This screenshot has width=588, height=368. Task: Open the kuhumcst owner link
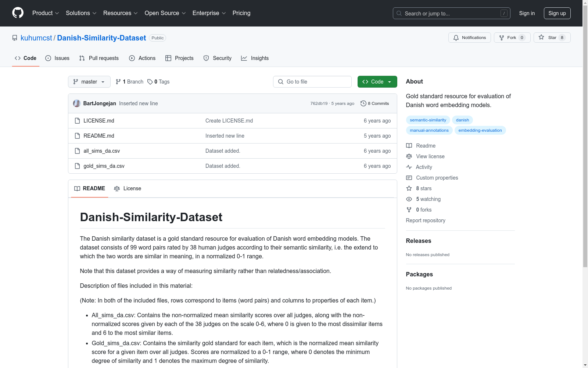click(36, 38)
